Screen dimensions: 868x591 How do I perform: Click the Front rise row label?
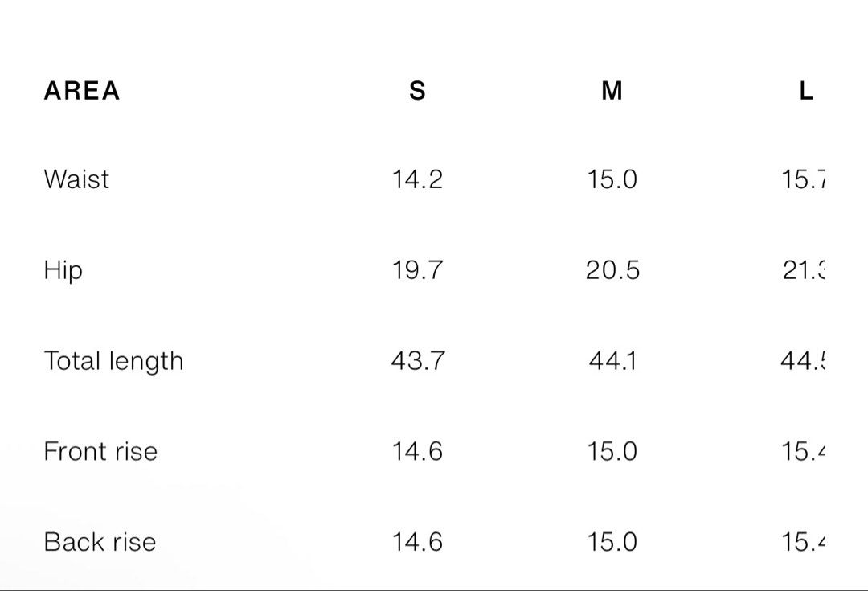tap(100, 451)
